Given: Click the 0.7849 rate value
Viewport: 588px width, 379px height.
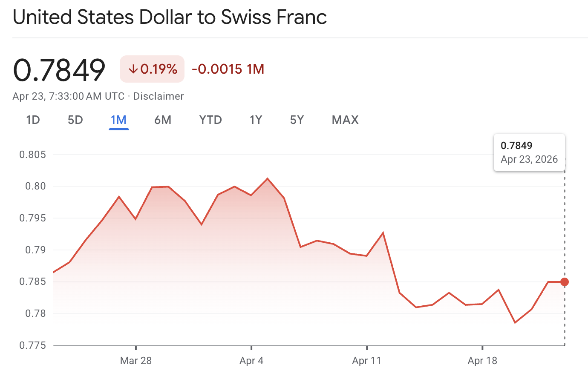Looking at the screenshot, I should (59, 69).
